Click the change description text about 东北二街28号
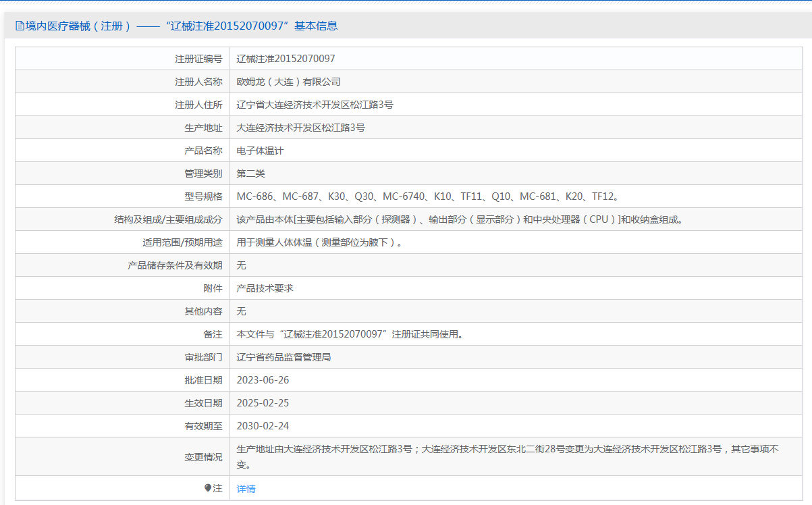812x505 pixels. pyautogui.click(x=508, y=456)
